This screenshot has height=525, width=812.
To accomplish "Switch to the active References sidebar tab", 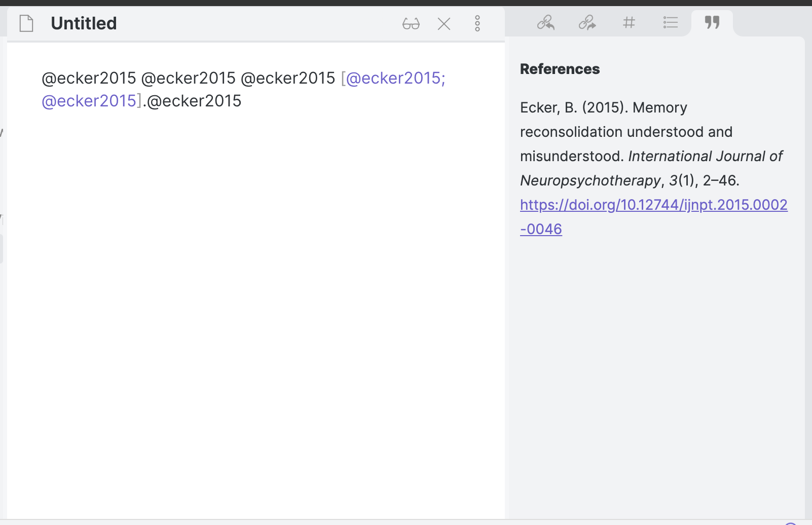I will 712,22.
